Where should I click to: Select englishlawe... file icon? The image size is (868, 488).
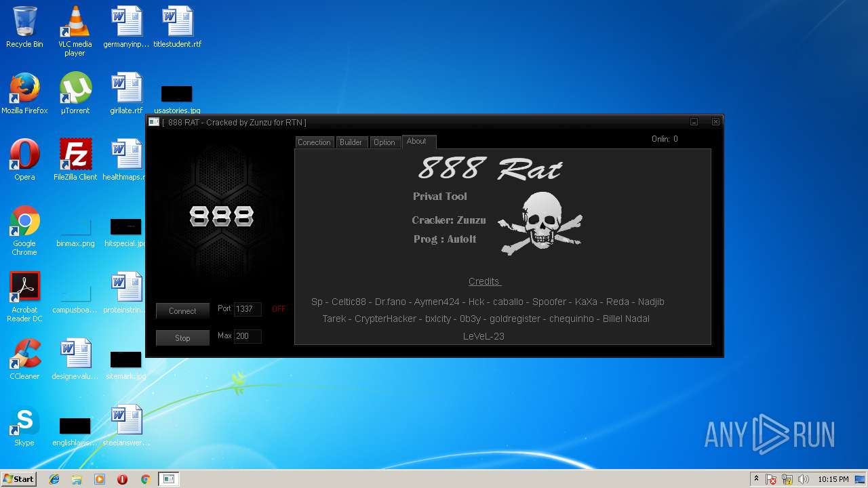tap(75, 431)
